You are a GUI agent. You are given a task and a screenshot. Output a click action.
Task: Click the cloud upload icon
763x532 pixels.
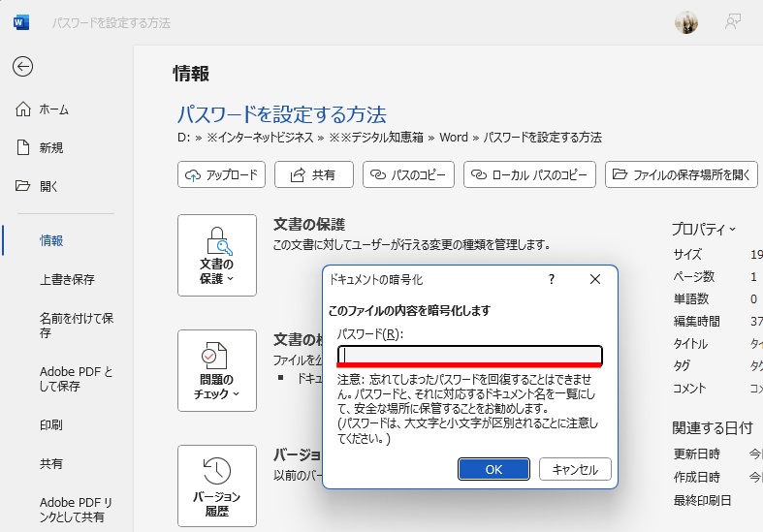point(193,175)
